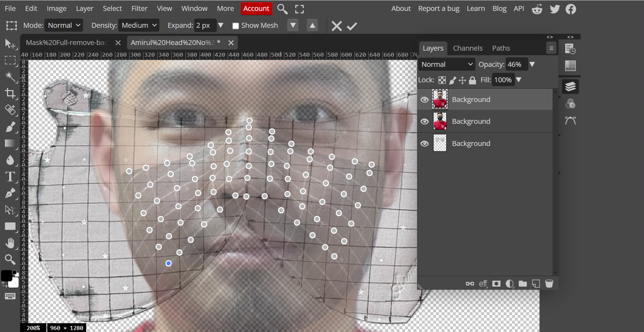Click the Link Layers icon

pos(470,283)
